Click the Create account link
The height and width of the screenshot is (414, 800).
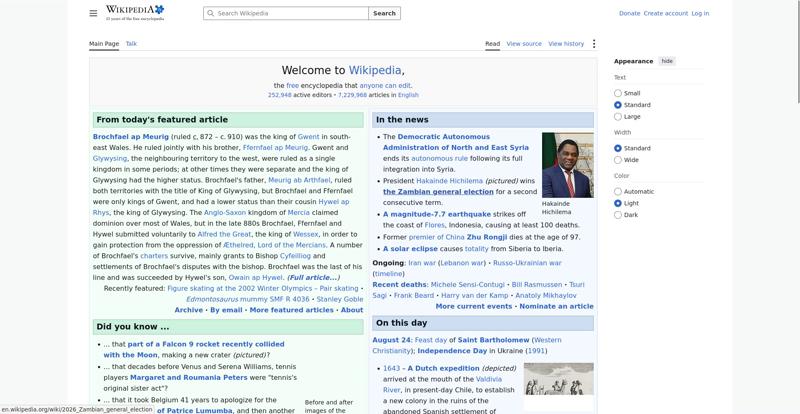tap(666, 13)
